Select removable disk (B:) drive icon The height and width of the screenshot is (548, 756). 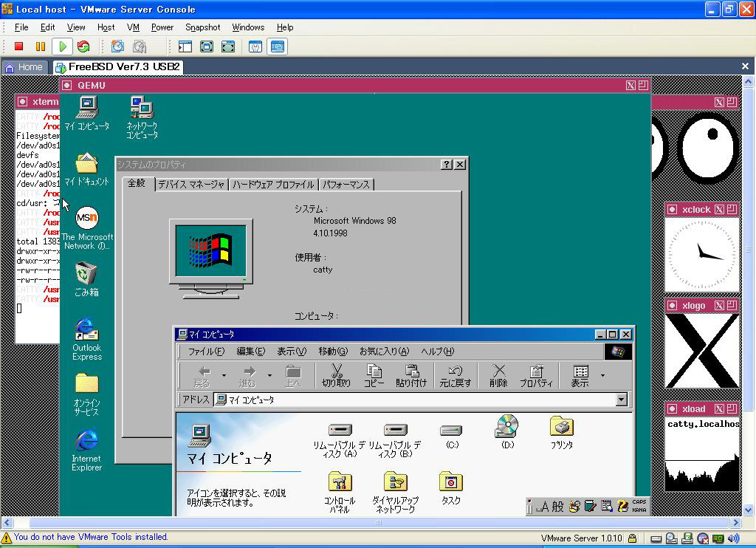point(395,440)
